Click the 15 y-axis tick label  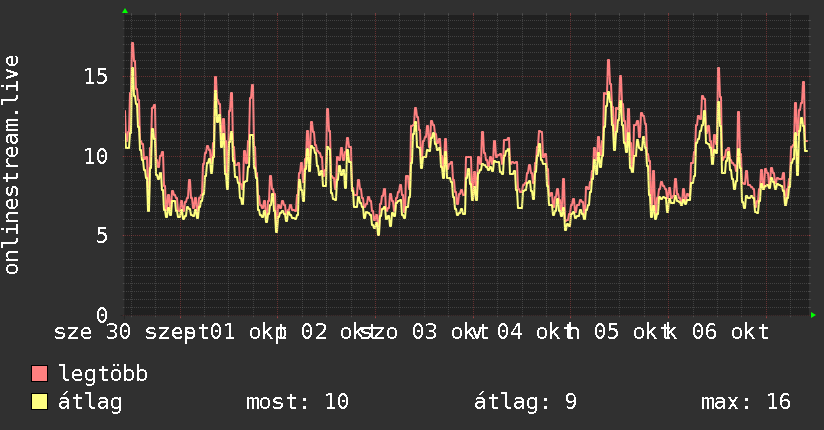[96, 77]
